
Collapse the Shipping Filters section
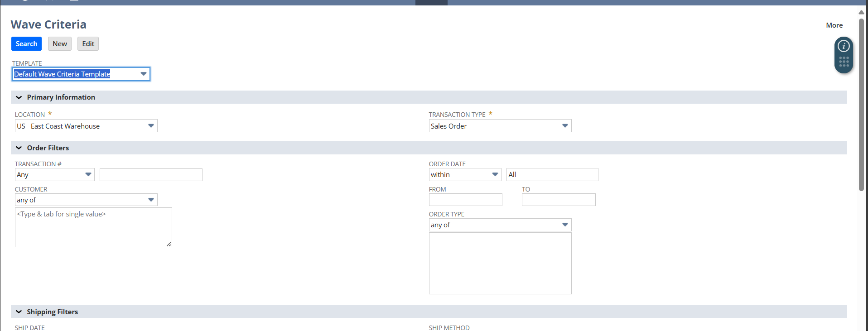click(19, 312)
